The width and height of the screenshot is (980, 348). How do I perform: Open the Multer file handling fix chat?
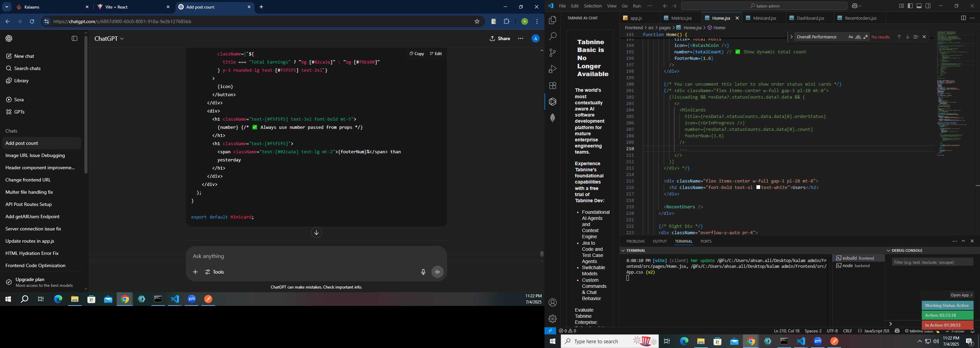41,192
